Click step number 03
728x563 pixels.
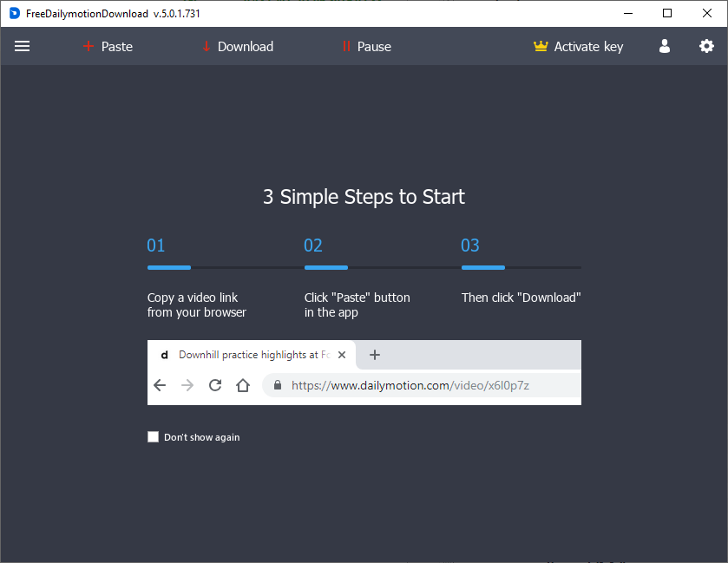(x=469, y=245)
